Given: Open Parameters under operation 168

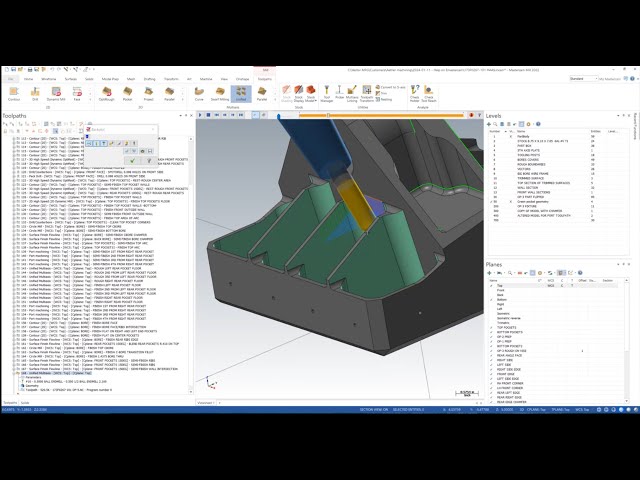Looking at the screenshot, I should coord(33,378).
